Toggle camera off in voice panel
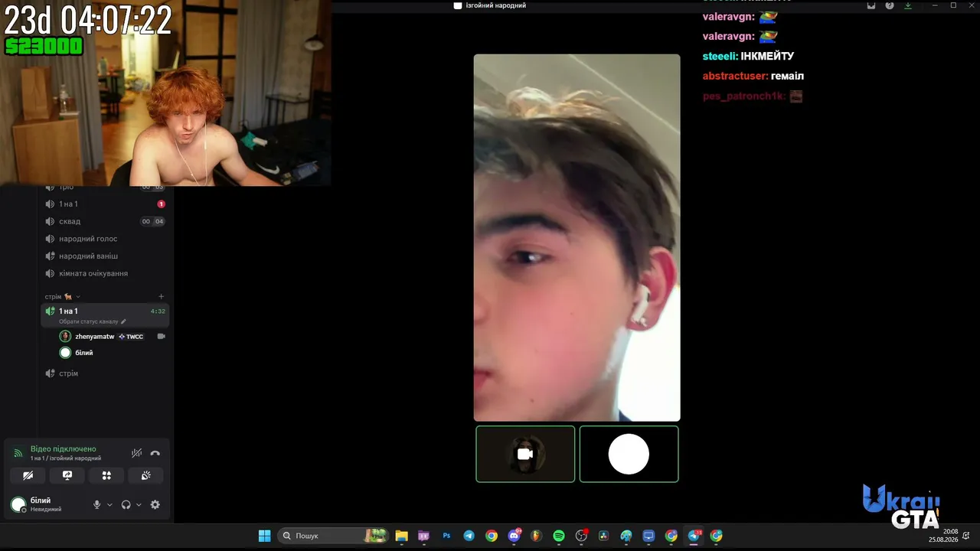Viewport: 980px width, 551px height. 28,475
